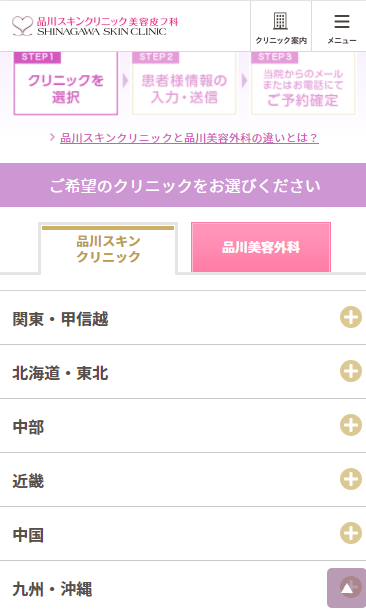Expand the 北海道・東北 region row
This screenshot has height=611, width=366.
(183, 372)
